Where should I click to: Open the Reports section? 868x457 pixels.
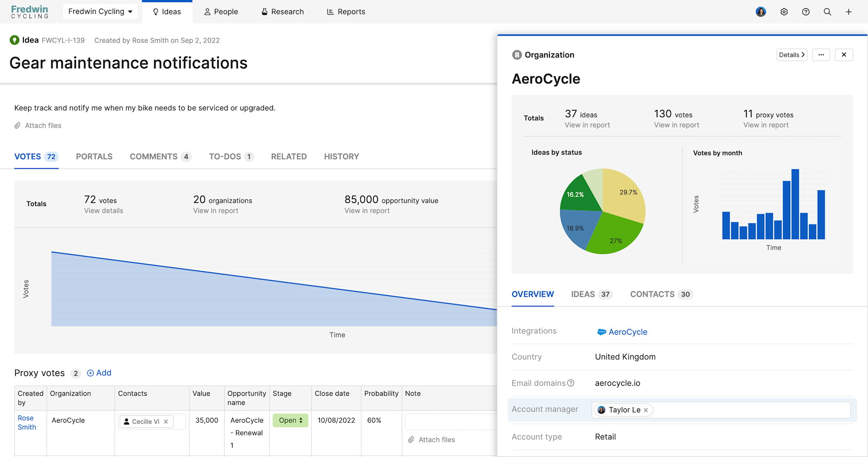(x=345, y=12)
